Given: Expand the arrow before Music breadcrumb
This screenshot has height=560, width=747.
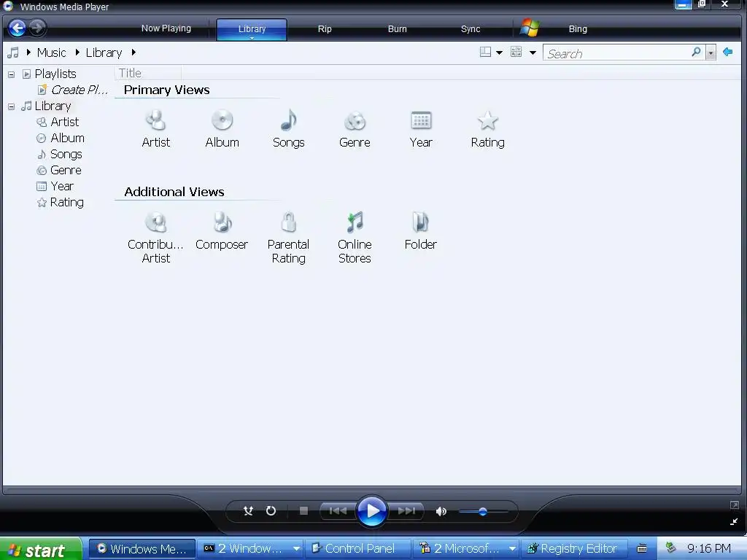Looking at the screenshot, I should pos(28,52).
